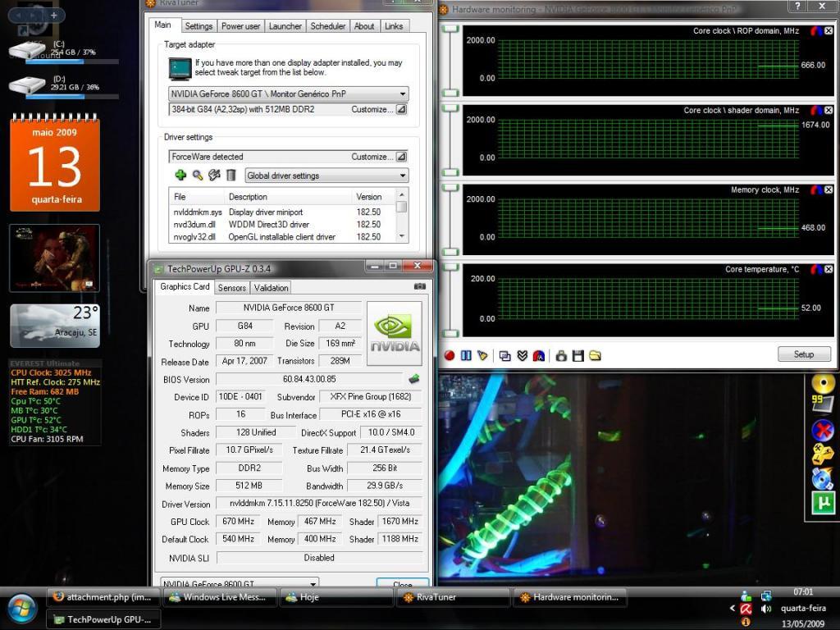The image size is (840, 630).
Task: Click the trash can icon in Driver settings
Action: [231, 175]
